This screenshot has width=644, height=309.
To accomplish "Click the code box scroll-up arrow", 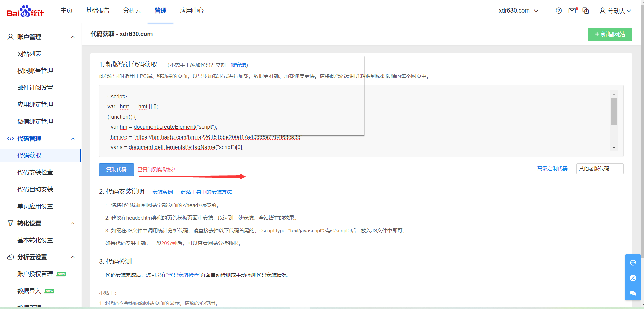I will pos(614,94).
